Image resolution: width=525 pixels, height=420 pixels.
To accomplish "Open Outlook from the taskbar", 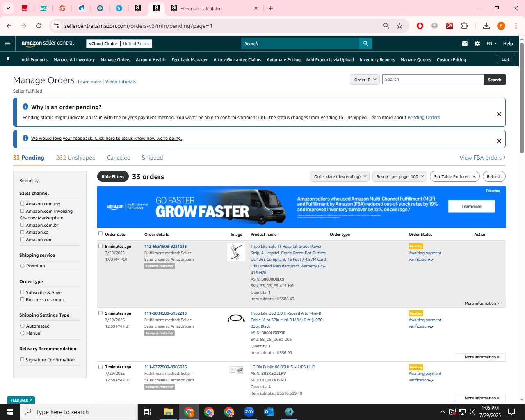I will pyautogui.click(x=269, y=412).
